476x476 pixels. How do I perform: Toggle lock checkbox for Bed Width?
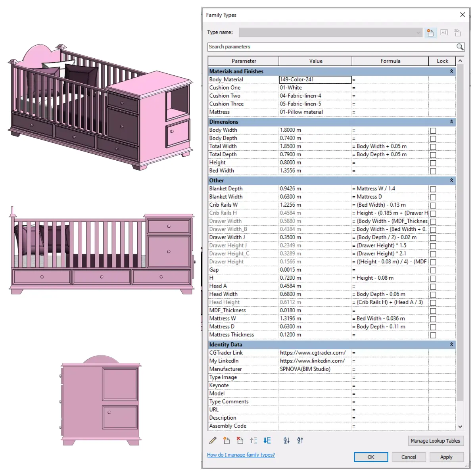coord(433,171)
